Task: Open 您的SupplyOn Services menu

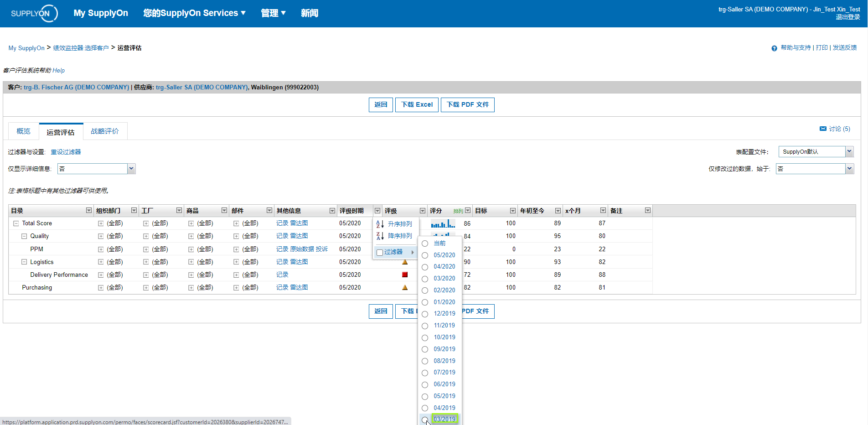Action: (x=195, y=13)
